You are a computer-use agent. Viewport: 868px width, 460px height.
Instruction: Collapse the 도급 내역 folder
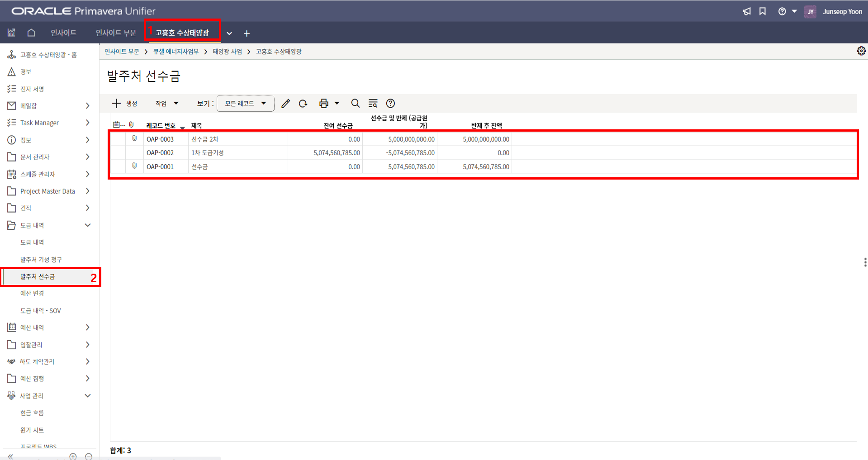click(88, 225)
